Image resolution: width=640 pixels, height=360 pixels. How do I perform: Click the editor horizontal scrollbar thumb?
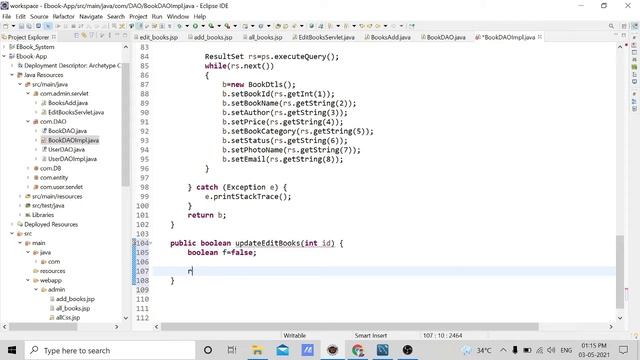click(x=350, y=327)
